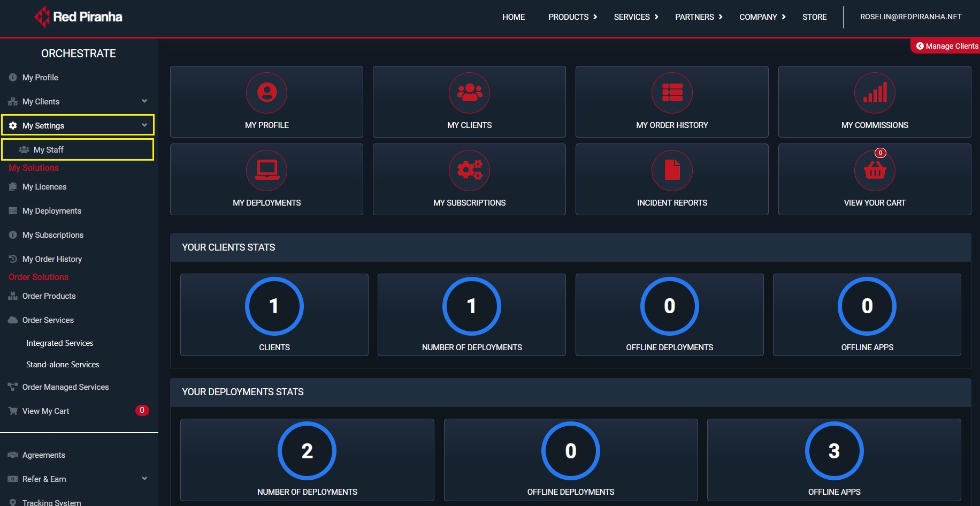The height and width of the screenshot is (506, 980).
Task: Click the Order Services cloud icon
Action: [13, 320]
